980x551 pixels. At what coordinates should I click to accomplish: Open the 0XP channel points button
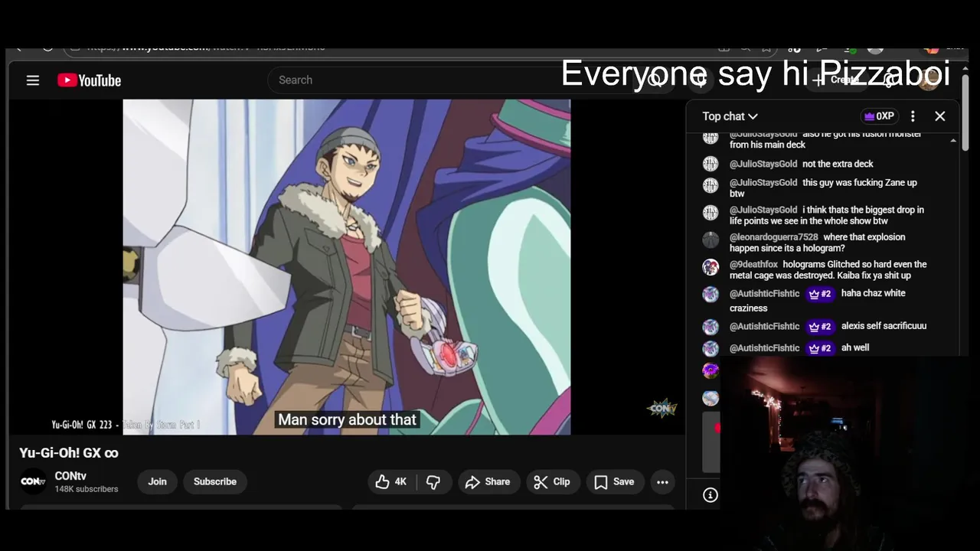pos(878,116)
